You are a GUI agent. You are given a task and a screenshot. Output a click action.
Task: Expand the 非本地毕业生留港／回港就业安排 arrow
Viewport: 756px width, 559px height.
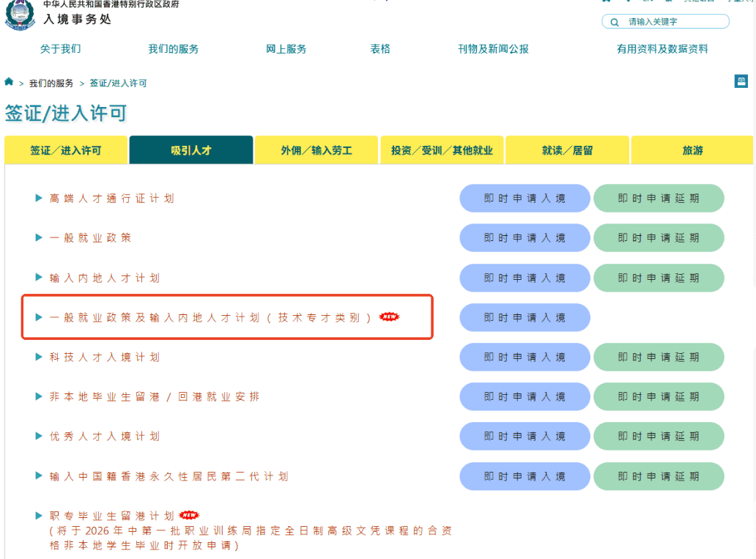click(37, 396)
